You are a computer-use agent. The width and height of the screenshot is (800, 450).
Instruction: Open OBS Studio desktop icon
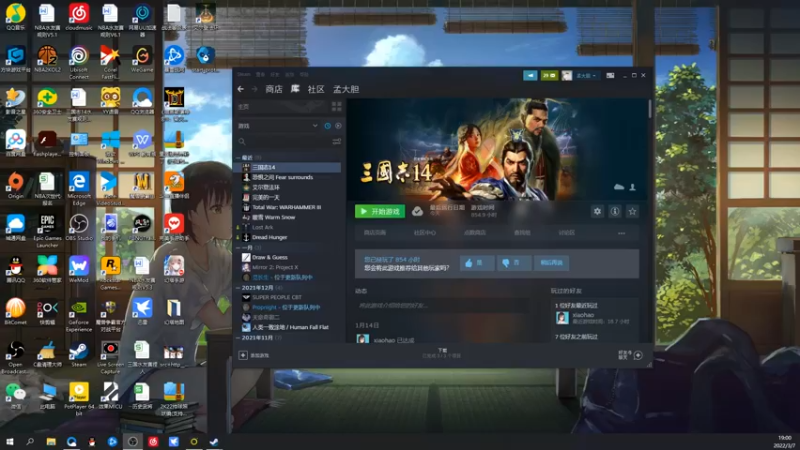(79, 228)
